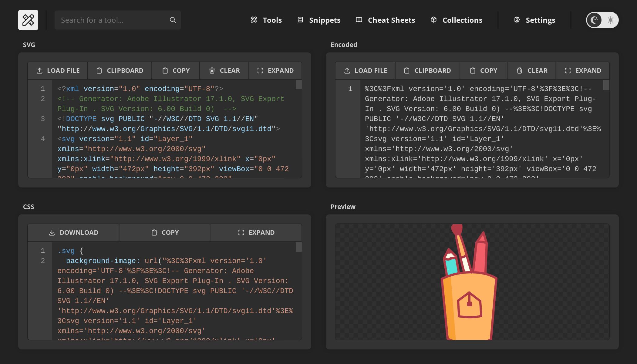Focus the 'Search for a tool' field
The width and height of the screenshot is (637, 364).
click(118, 20)
